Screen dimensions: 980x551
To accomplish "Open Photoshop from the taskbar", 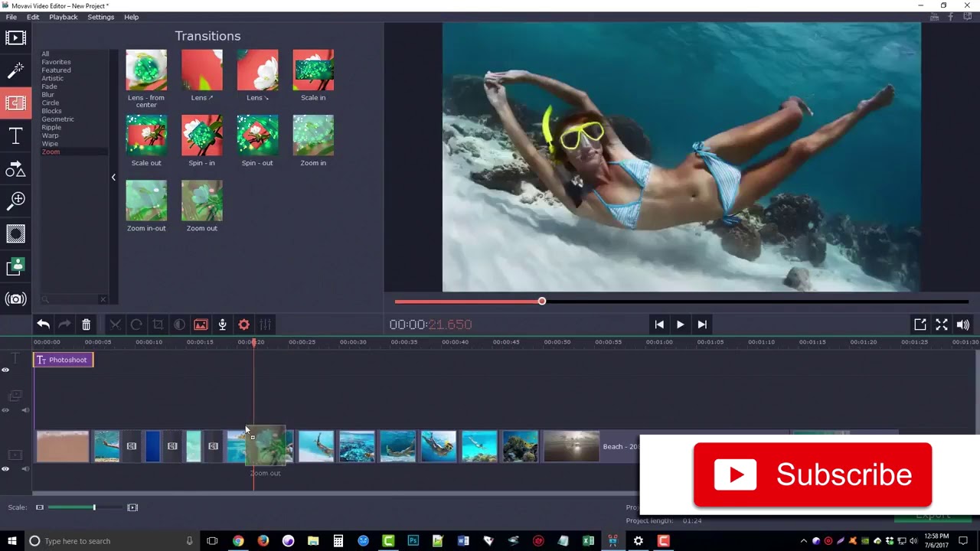I will (413, 541).
